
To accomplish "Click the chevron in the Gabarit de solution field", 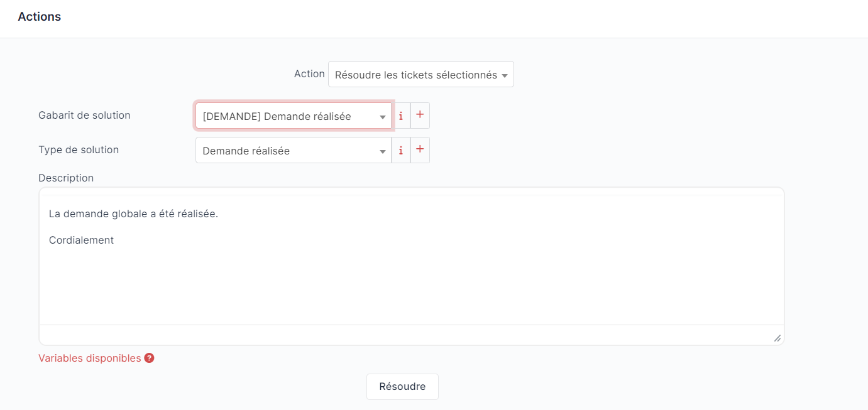I will pyautogui.click(x=383, y=117).
